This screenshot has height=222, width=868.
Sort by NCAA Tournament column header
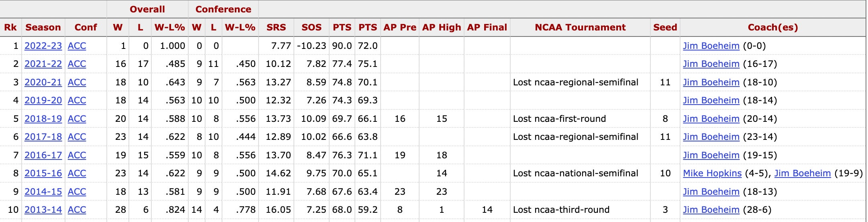coord(580,27)
